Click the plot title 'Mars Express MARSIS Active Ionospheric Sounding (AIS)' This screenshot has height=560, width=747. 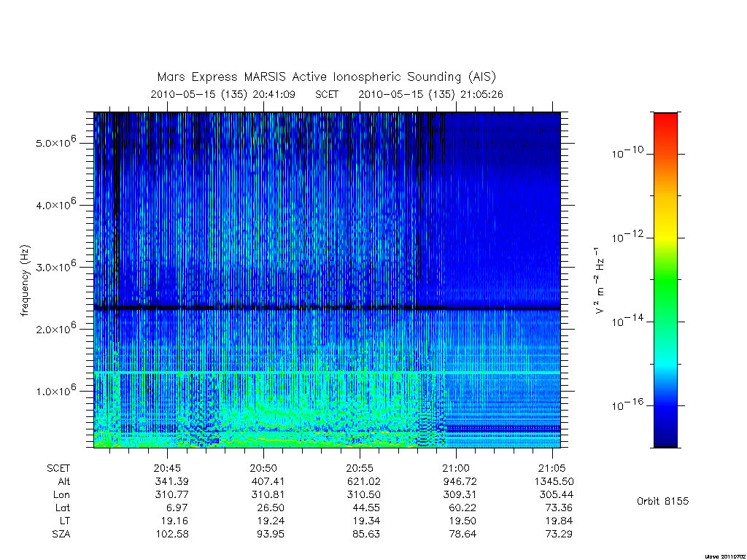[x=327, y=77]
